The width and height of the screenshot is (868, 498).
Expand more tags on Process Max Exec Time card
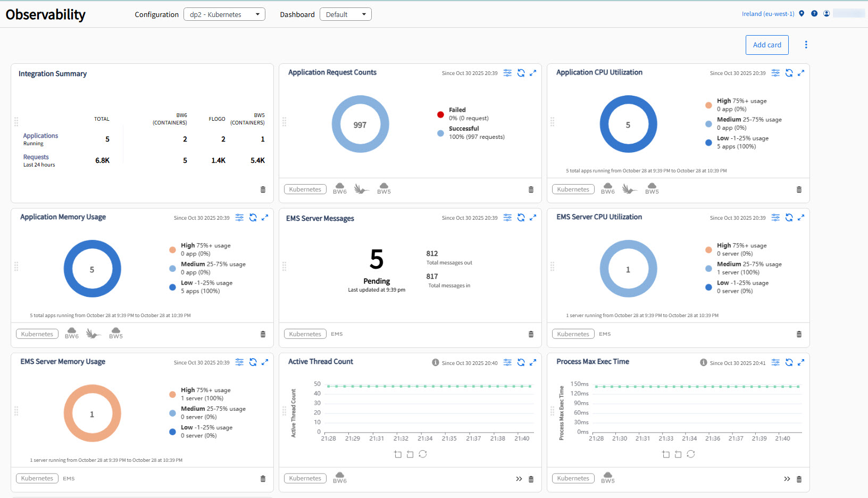point(787,479)
